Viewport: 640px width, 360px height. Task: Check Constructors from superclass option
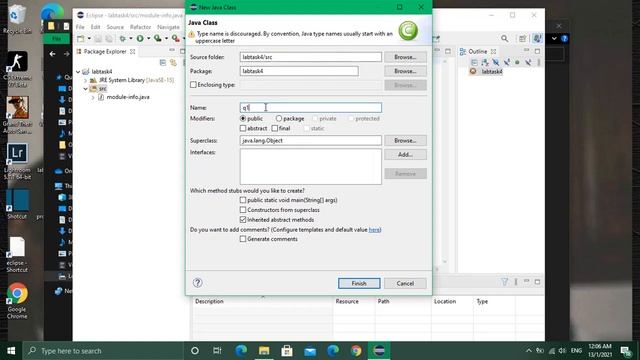point(243,210)
